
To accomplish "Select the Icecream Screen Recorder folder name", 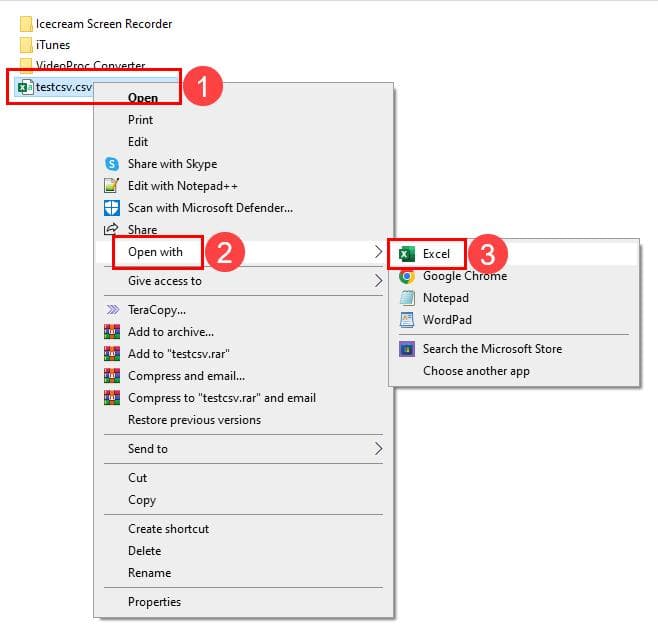I will 104,24.
